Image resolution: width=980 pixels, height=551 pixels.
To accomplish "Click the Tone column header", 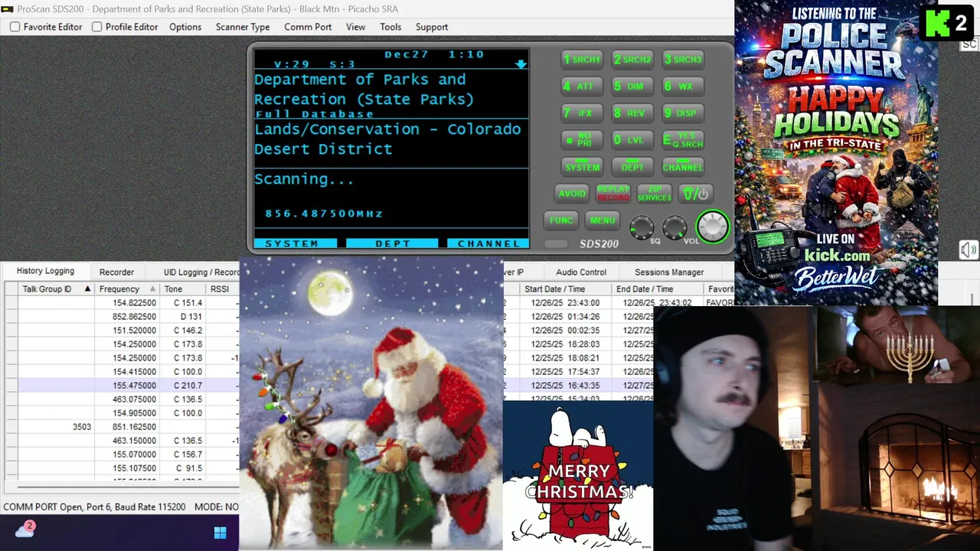I will 183,289.
